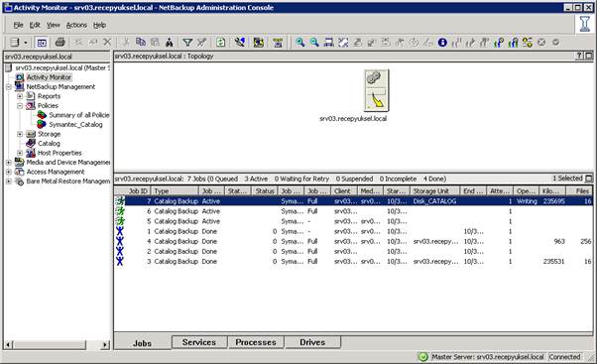Click the topology server icon srv03.recepyuksel.local
This screenshot has height=364, width=597.
376,90
